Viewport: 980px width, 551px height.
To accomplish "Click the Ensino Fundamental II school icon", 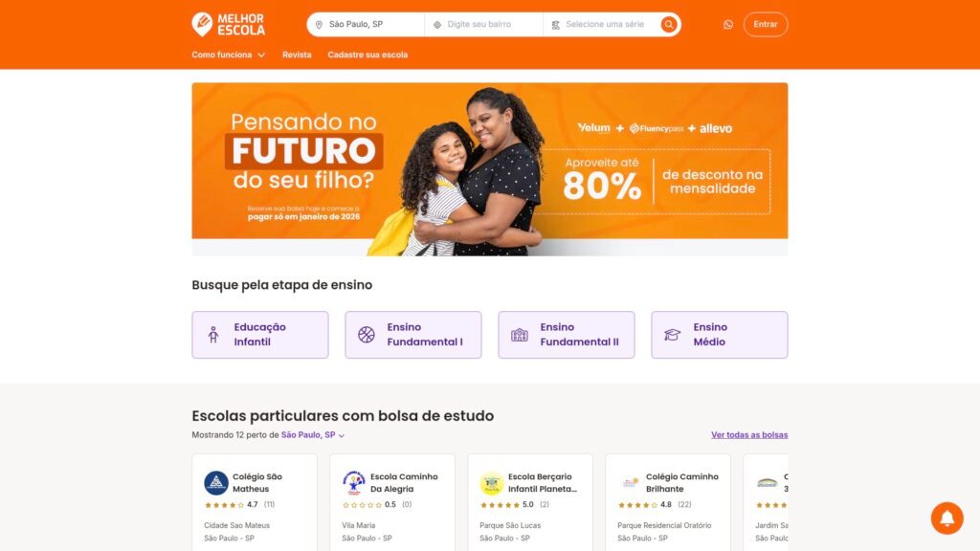I will pyautogui.click(x=520, y=335).
